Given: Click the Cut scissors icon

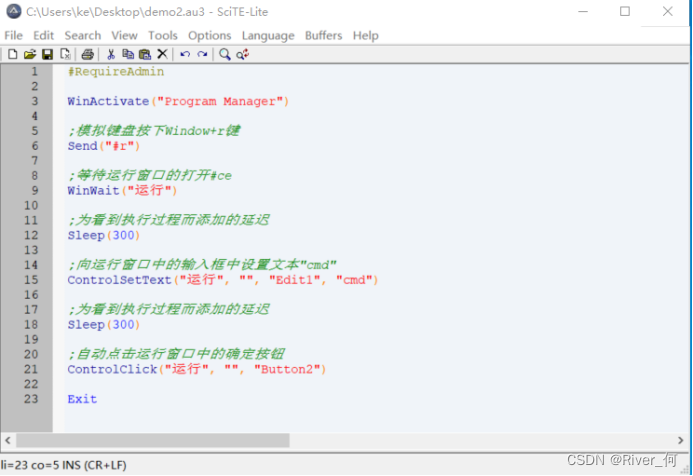Looking at the screenshot, I should pyautogui.click(x=111, y=54).
